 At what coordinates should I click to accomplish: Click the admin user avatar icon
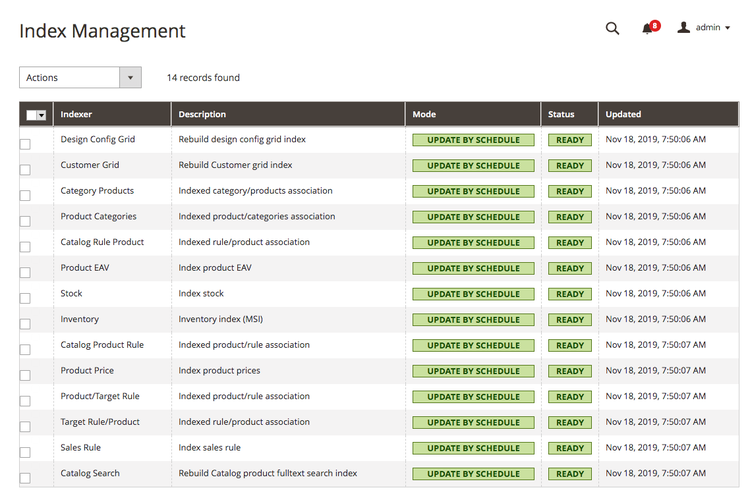[x=684, y=28]
